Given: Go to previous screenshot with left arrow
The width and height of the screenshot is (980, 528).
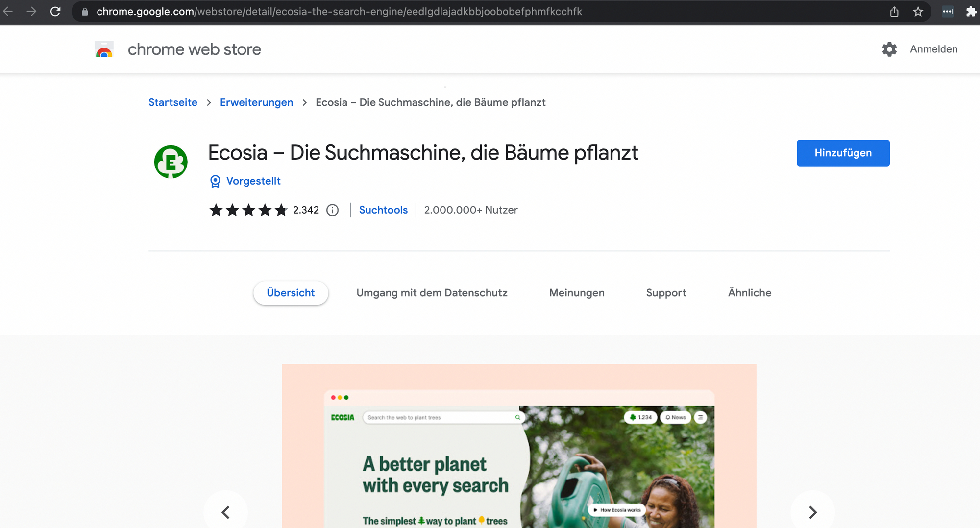Looking at the screenshot, I should [226, 512].
